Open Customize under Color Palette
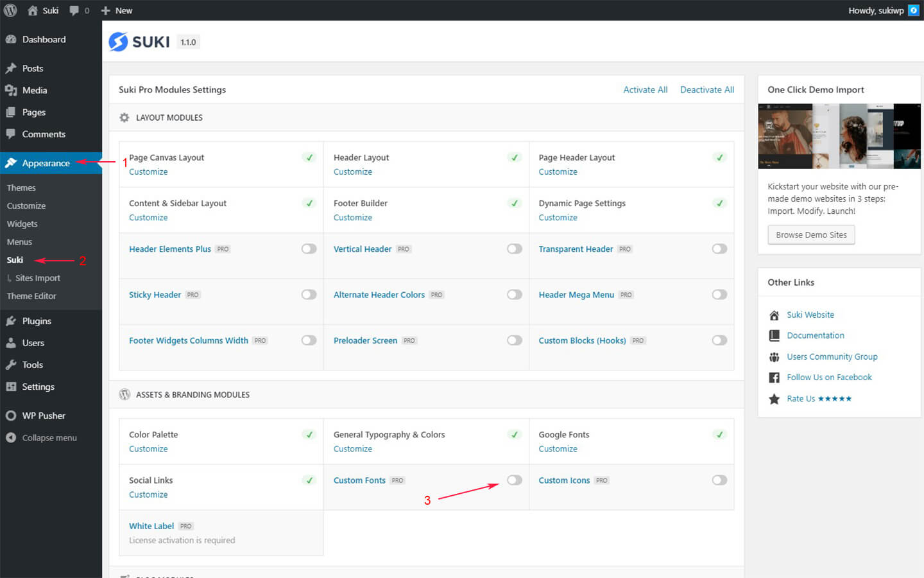Viewport: 924px width, 578px height. 148,448
